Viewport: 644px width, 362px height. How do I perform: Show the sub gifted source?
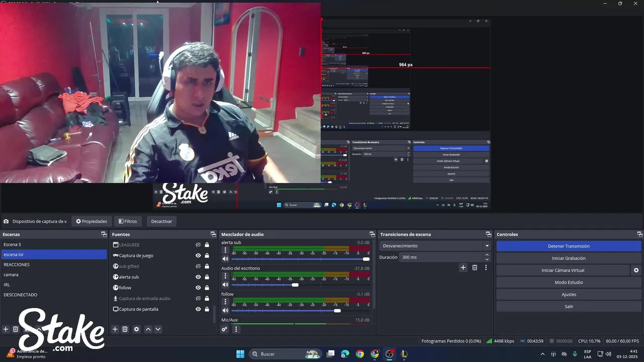(198, 266)
